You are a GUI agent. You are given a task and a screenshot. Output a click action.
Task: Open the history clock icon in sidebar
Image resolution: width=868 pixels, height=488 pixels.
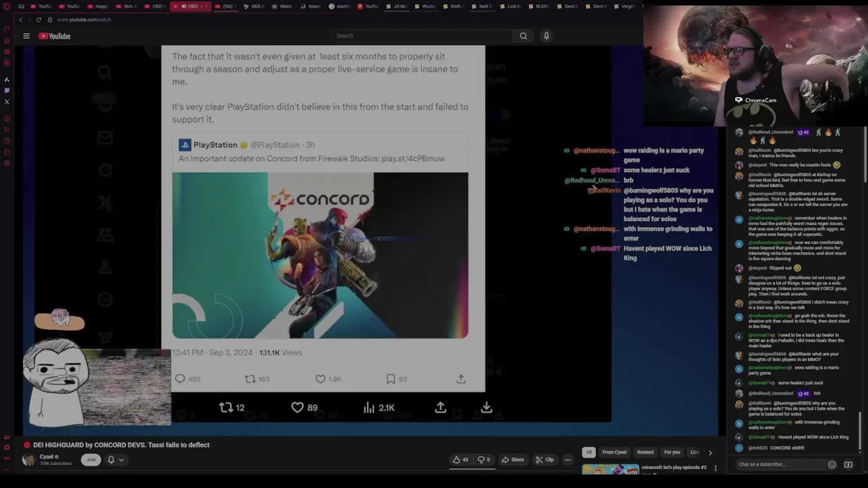[7, 141]
